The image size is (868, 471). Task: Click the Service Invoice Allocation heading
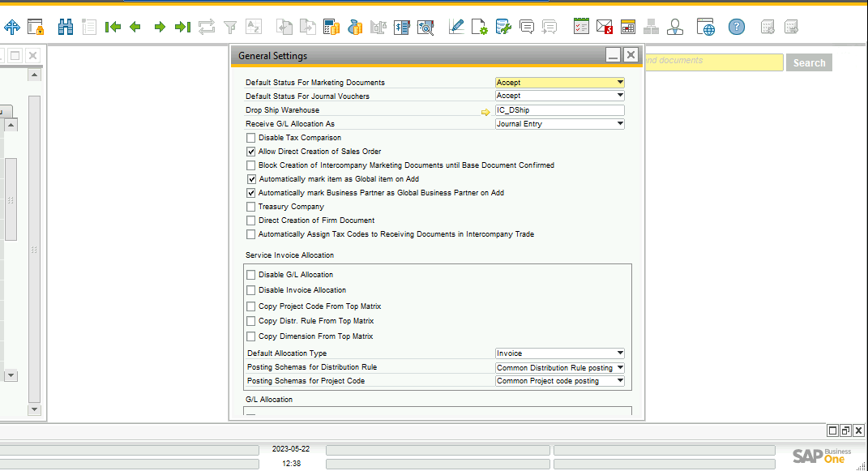[x=289, y=255]
